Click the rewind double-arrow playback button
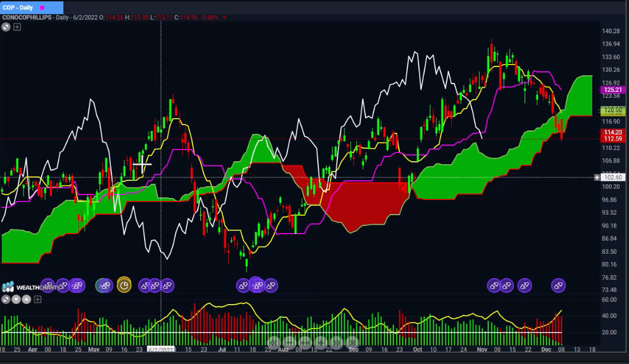Image resolution: width=629 pixels, height=364 pixels. pos(273,343)
